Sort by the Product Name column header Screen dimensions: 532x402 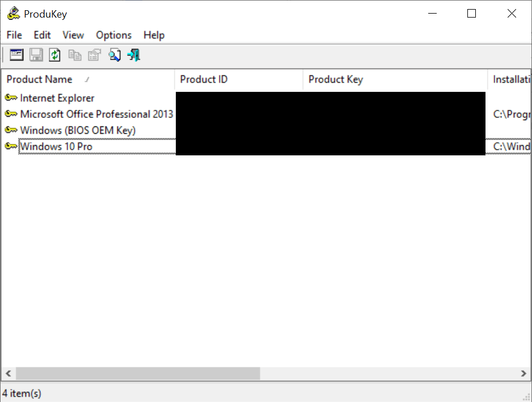88,79
